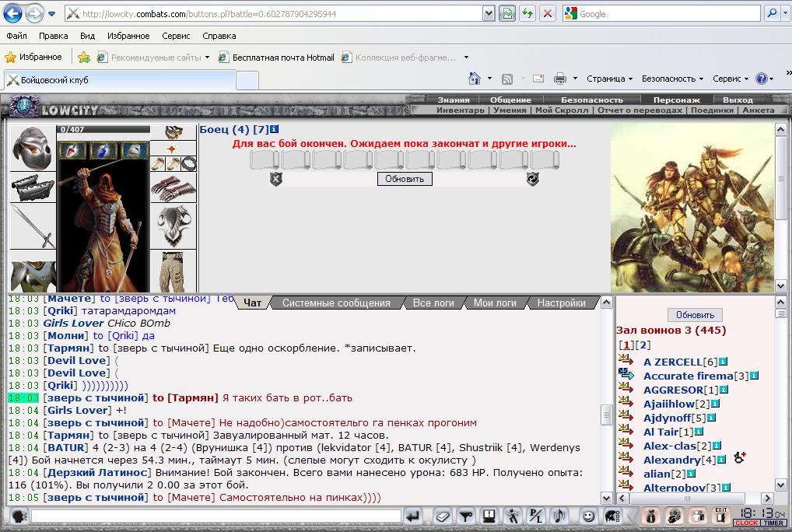Click the eraser clear chat icon
The height and width of the screenshot is (532, 792).
pos(443,516)
